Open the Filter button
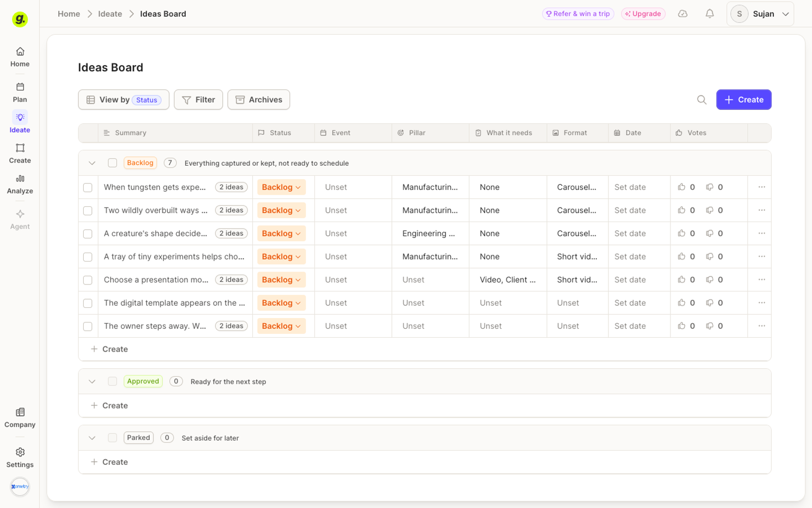This screenshot has width=812, height=508. [x=198, y=100]
